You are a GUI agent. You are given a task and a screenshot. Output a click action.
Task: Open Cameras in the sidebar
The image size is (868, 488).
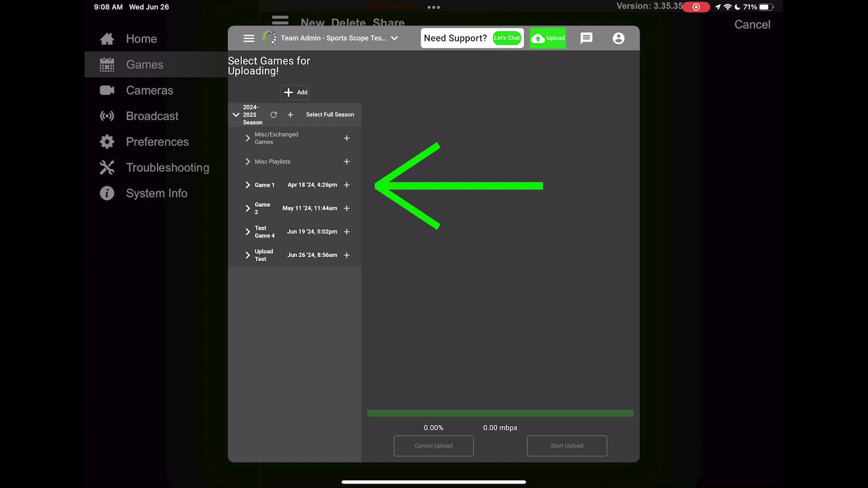[156, 90]
